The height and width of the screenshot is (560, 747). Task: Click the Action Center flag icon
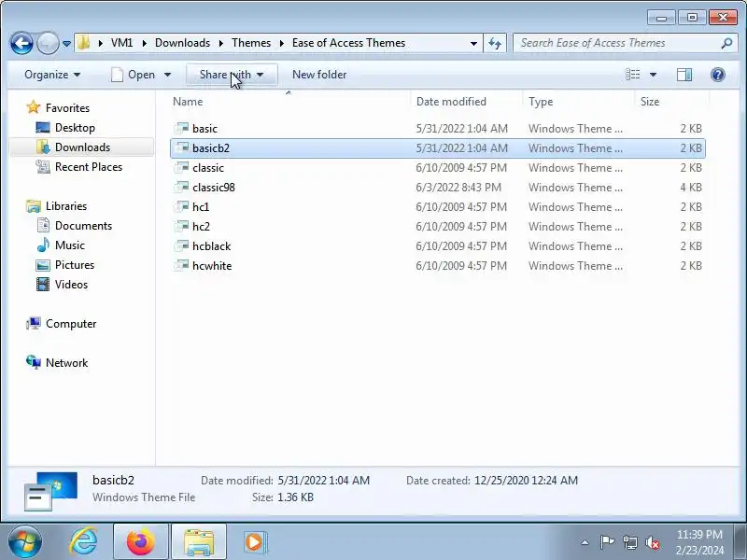(607, 542)
